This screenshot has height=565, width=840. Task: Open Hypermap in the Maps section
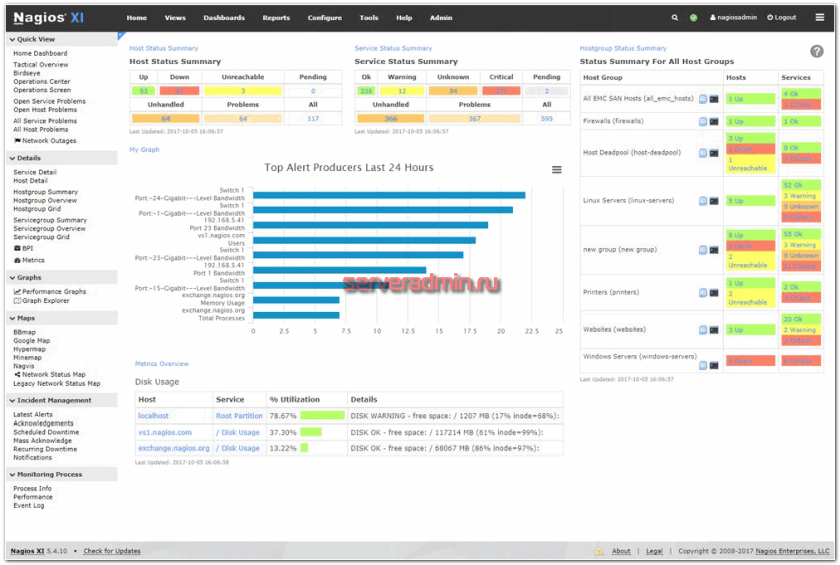[29, 349]
